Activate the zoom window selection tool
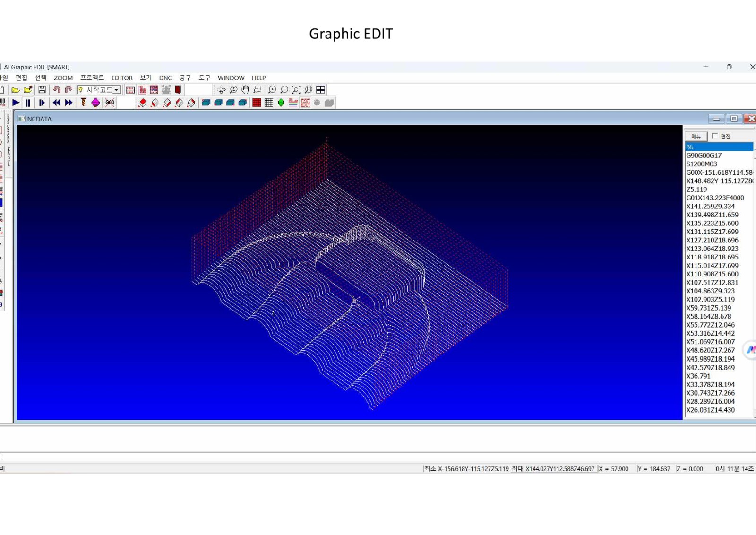 click(257, 90)
